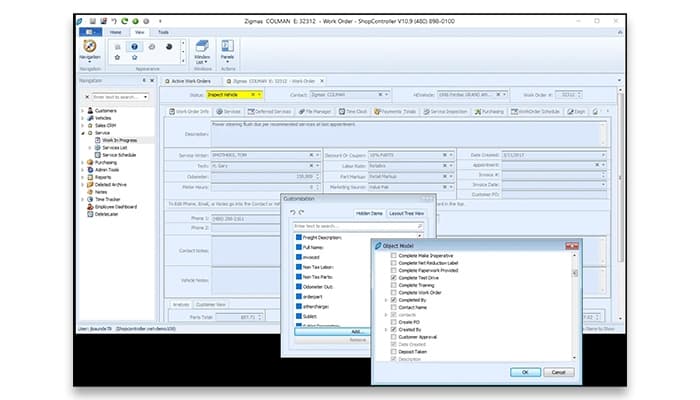
Task: Click the Add button in Customization dialog
Action: [356, 330]
